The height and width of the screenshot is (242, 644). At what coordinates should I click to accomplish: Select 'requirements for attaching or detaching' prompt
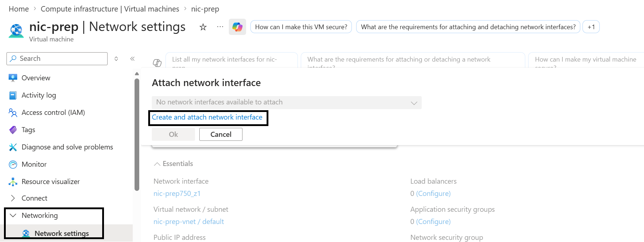click(x=413, y=60)
